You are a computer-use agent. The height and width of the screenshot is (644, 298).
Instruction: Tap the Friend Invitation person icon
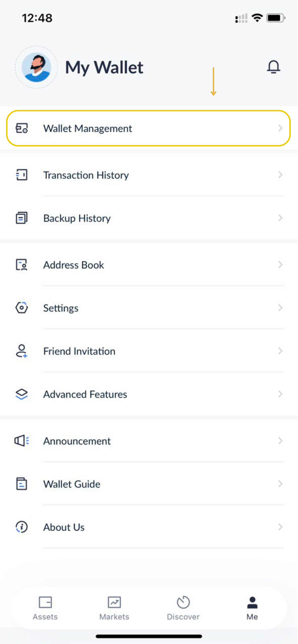point(22,351)
